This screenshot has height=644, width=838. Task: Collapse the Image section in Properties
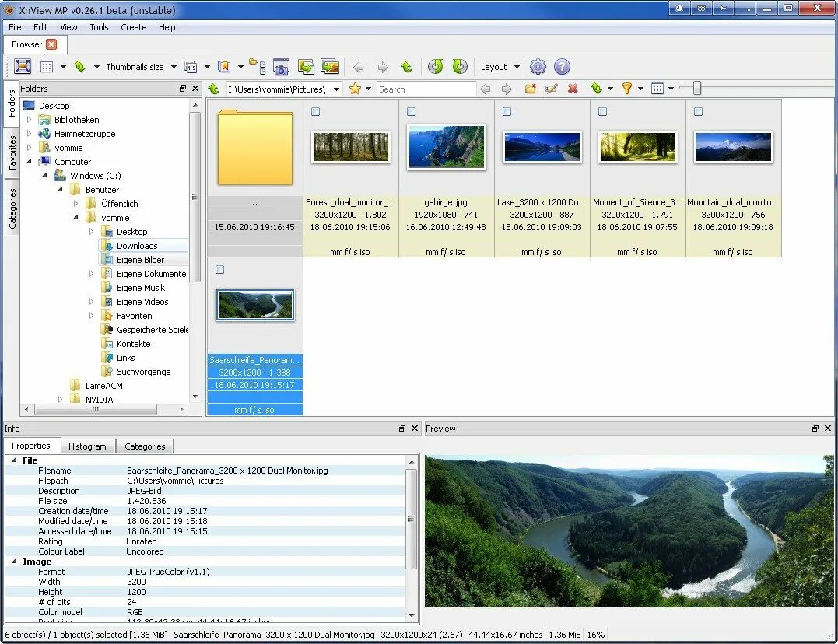point(14,562)
